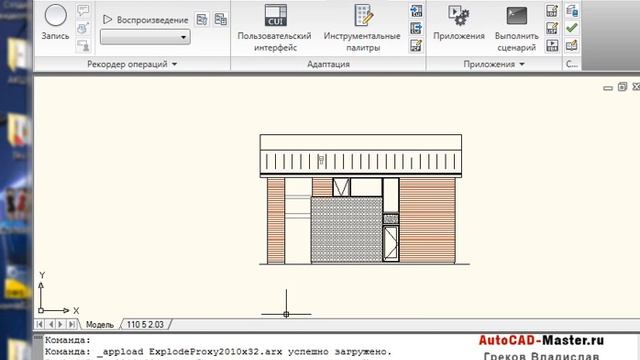Viewport: 640px width, 360px height.
Task: Open the layer translator icon
Action: click(572, 11)
